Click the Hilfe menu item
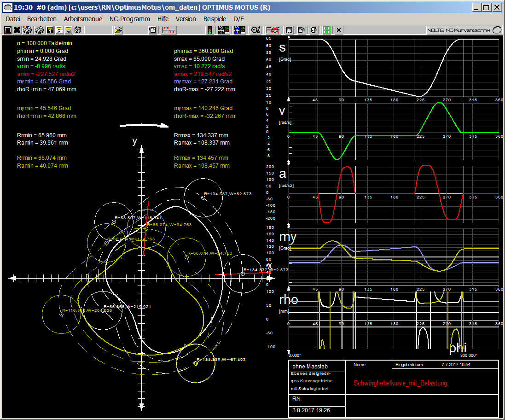Image resolution: width=505 pixels, height=420 pixels. coord(163,19)
